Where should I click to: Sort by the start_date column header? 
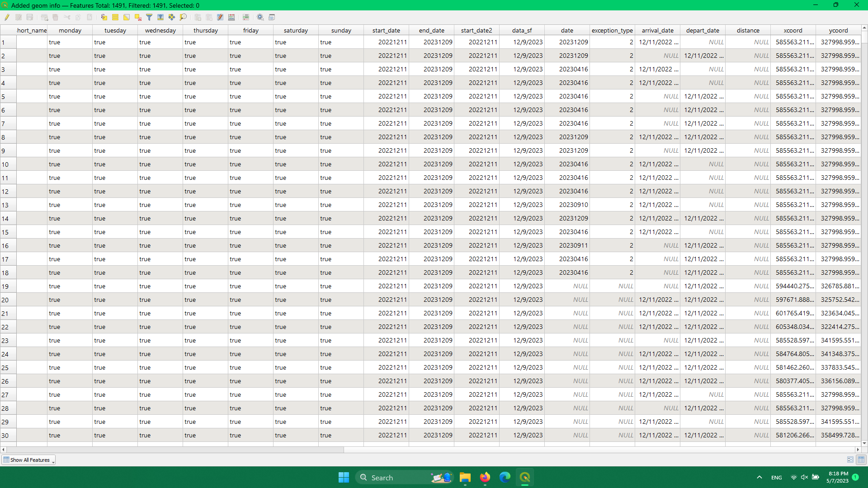tap(387, 30)
